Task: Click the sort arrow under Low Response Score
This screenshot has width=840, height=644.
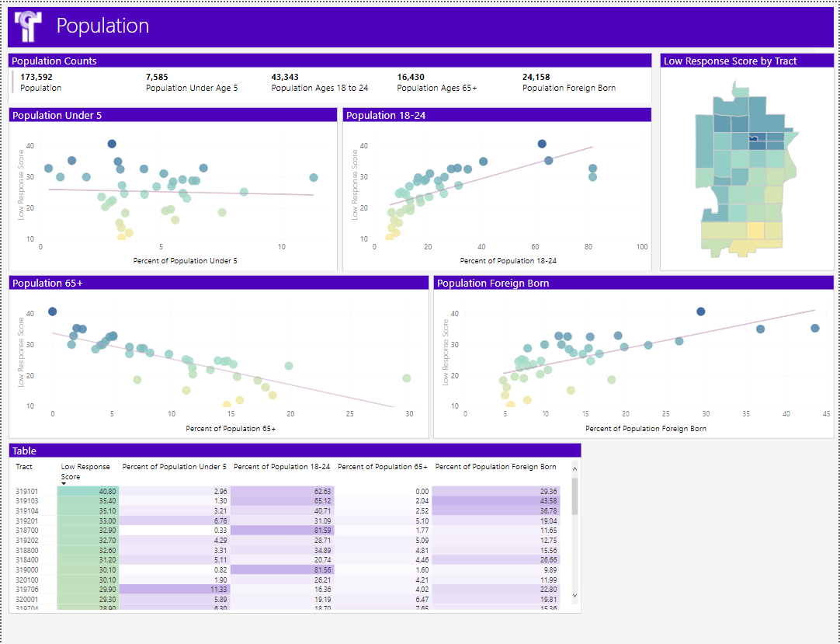Action: tap(64, 484)
